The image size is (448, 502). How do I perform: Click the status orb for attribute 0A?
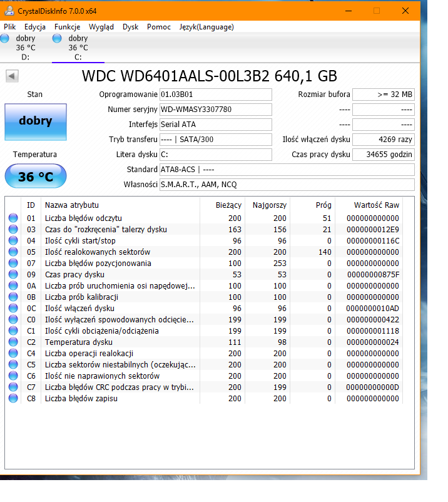13,285
